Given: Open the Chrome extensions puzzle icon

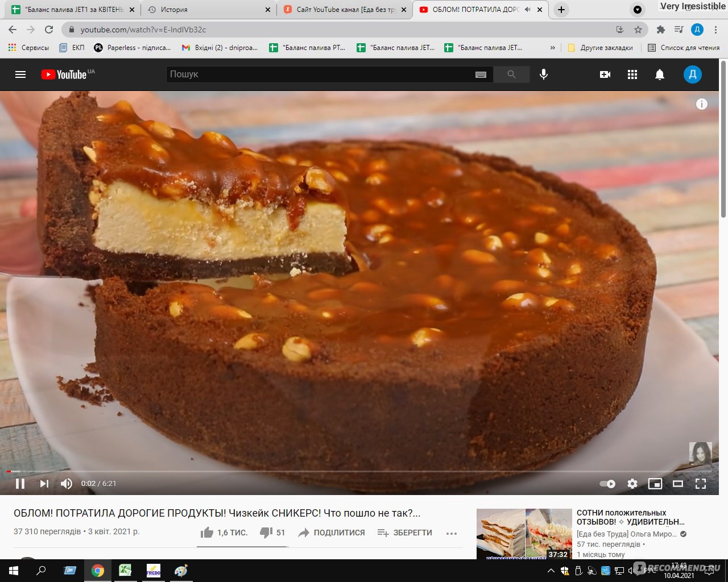Looking at the screenshot, I should tap(660, 30).
